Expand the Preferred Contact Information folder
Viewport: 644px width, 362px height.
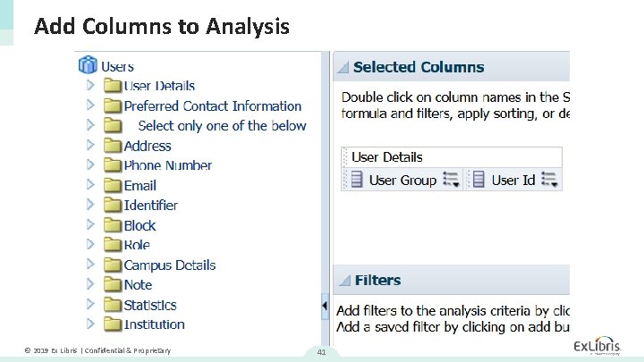pos(90,105)
